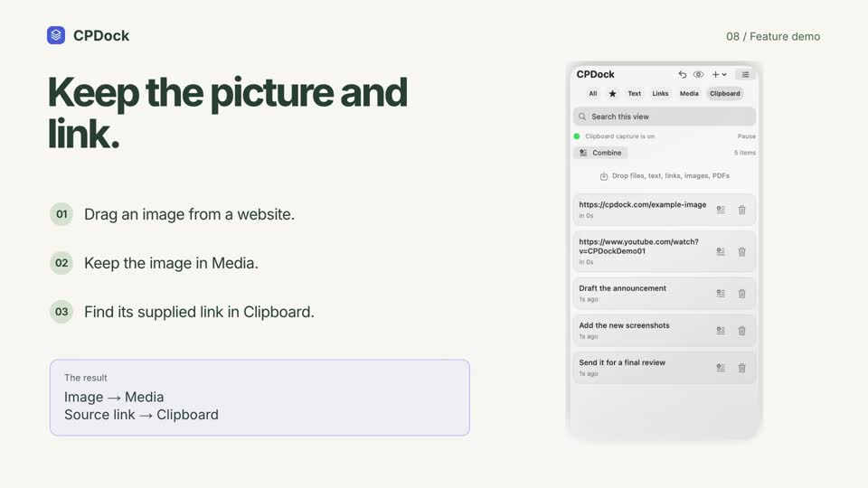868x488 pixels.
Task: Click the Clipboard capture is on status text
Action: coord(619,136)
